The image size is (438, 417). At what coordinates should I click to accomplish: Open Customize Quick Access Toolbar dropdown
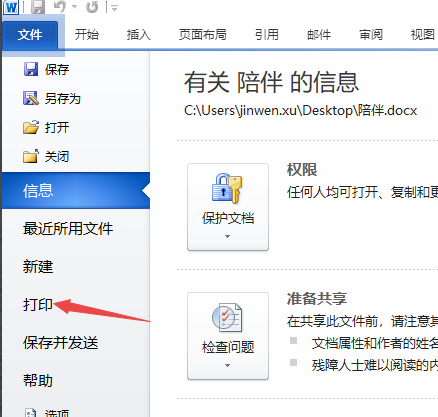click(114, 7)
